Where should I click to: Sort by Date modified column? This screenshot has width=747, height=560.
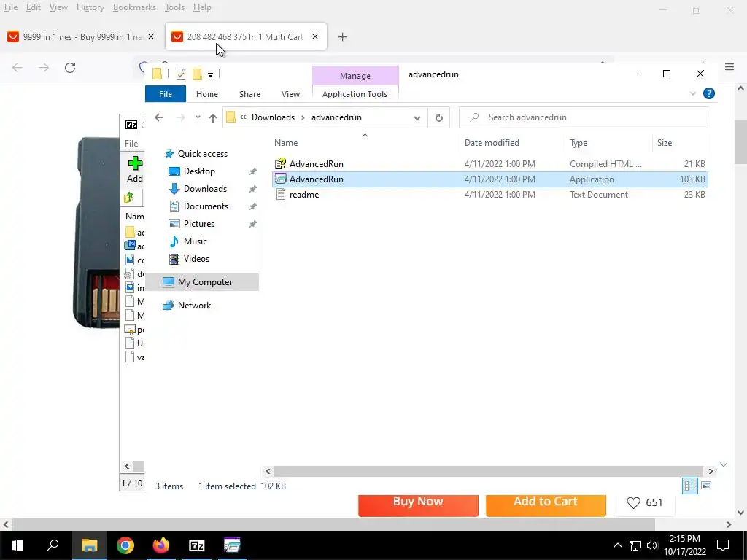pos(513,143)
